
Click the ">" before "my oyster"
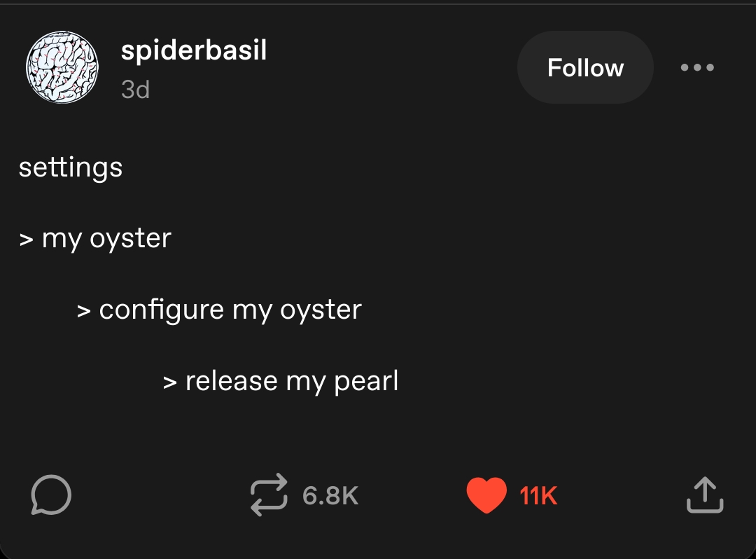click(27, 239)
